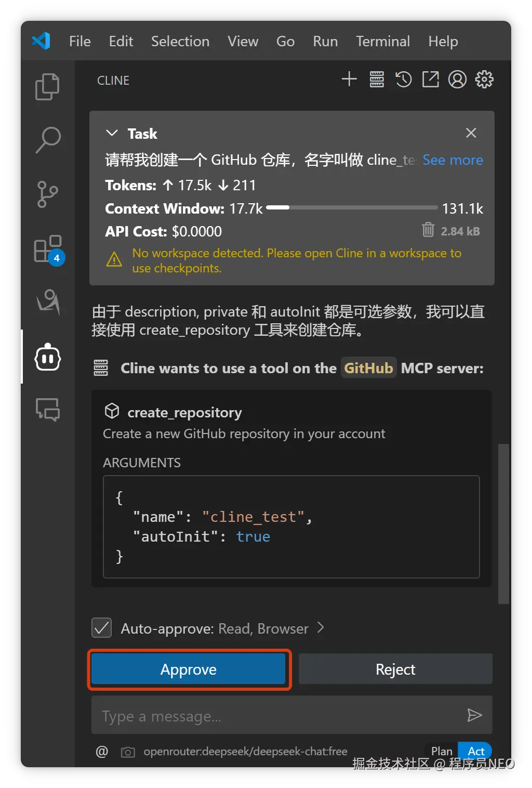Start a new Cline task with plus icon
The image size is (532, 788).
pos(349,80)
